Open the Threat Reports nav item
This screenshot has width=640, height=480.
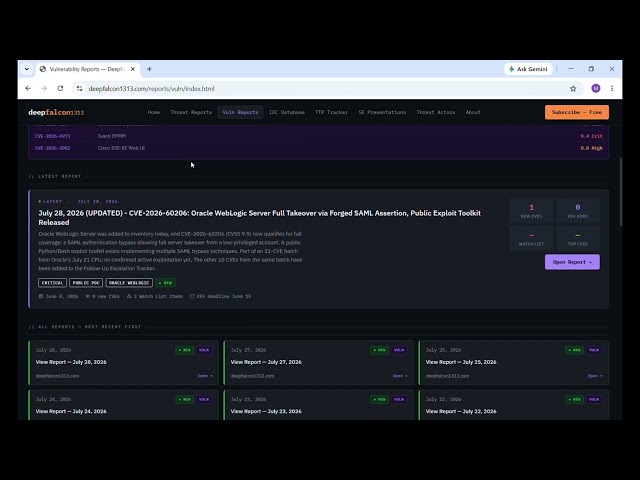pos(191,112)
